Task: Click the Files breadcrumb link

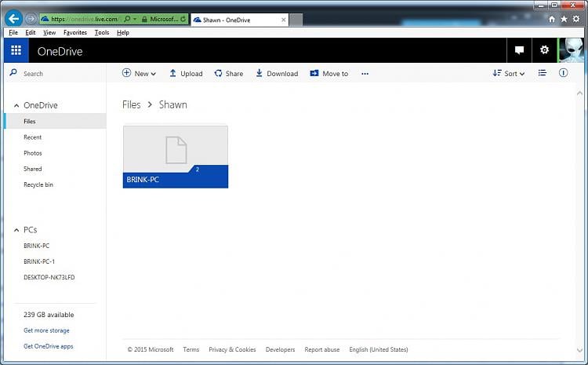Action: 131,104
